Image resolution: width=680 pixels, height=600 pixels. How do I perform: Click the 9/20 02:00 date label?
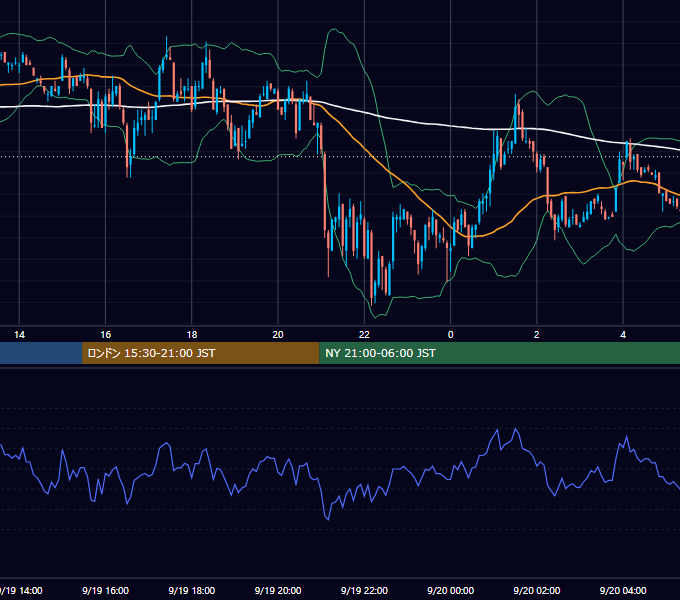[537, 590]
